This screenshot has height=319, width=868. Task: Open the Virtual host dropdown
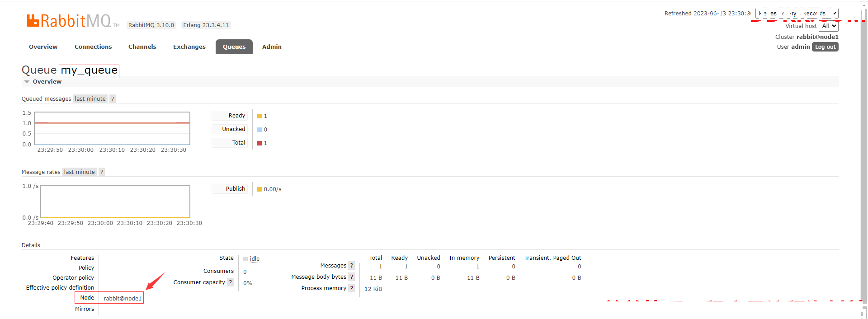click(829, 26)
